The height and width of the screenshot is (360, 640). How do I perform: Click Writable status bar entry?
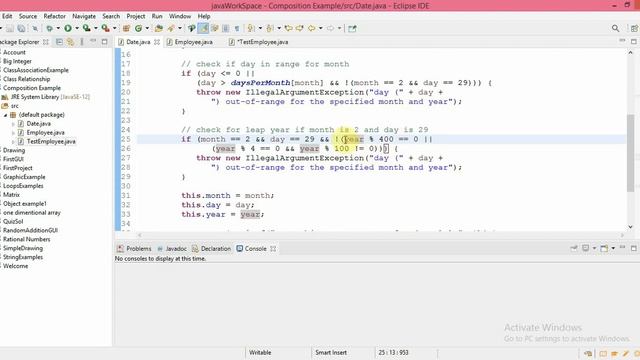click(x=260, y=352)
